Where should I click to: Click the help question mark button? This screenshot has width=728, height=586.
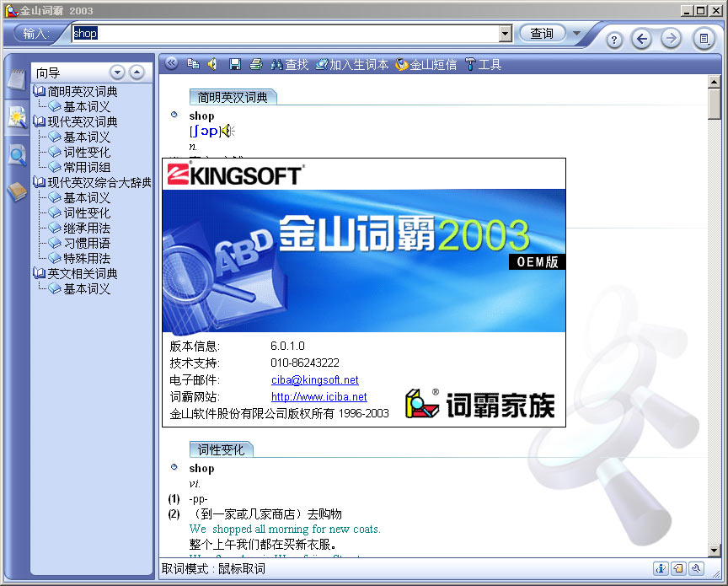coord(615,40)
